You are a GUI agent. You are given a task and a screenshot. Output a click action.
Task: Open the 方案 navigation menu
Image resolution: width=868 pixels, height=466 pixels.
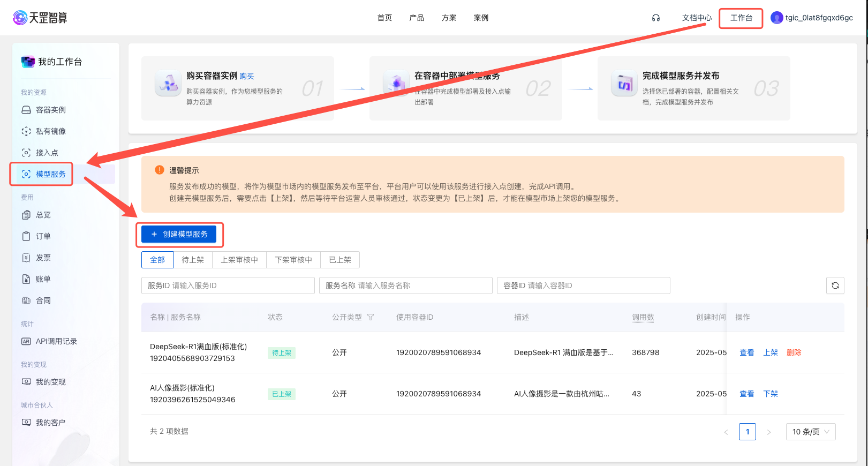click(x=449, y=18)
